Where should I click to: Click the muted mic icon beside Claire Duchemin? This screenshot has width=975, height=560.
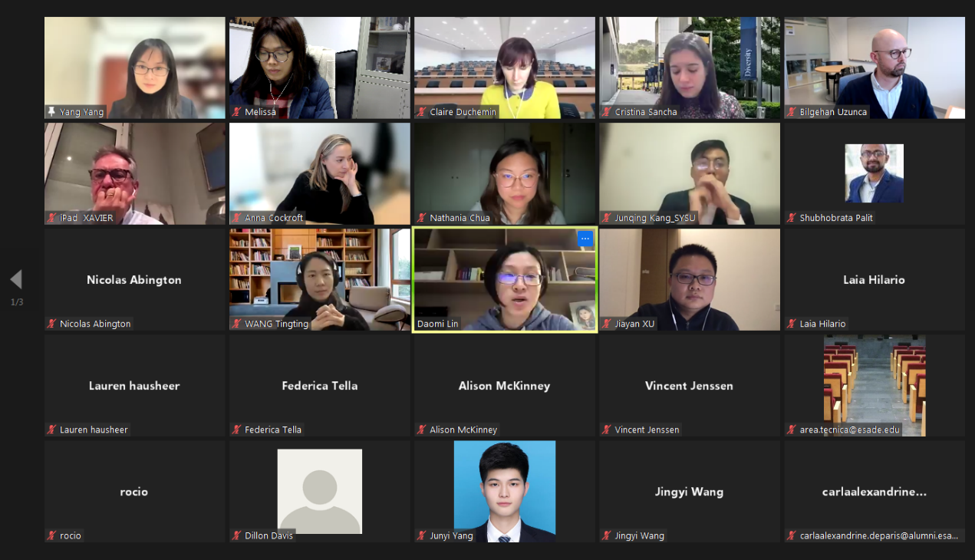coord(422,112)
